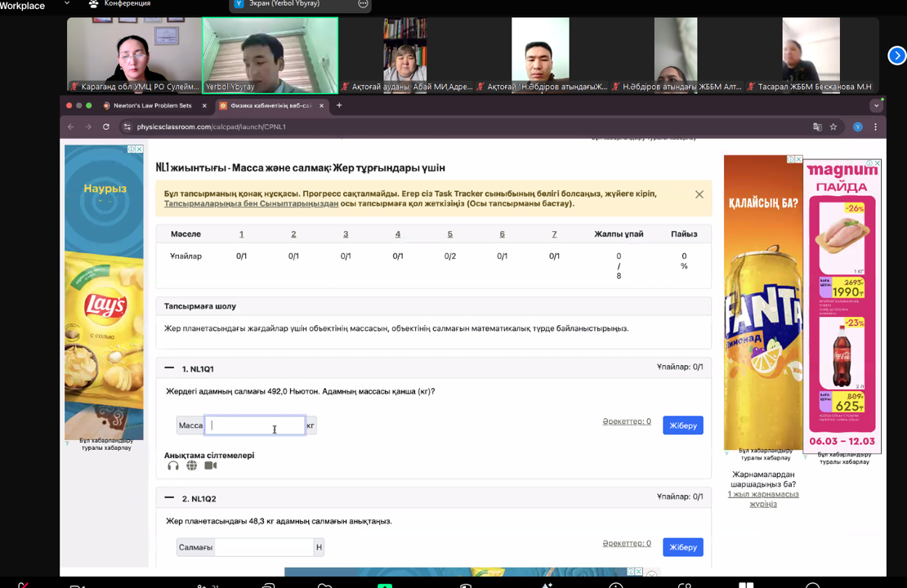Bookmark this page with the star icon
Screen dimensions: 907x588
coord(833,127)
